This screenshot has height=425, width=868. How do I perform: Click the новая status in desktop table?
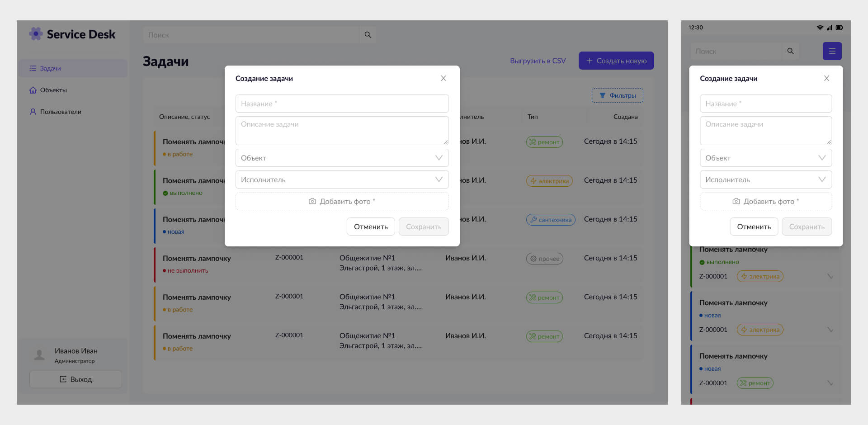174,231
